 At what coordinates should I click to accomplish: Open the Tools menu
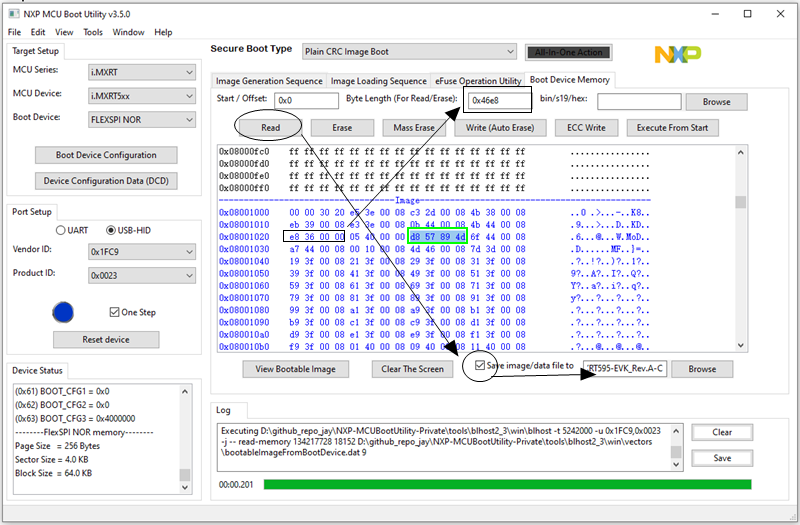93,32
